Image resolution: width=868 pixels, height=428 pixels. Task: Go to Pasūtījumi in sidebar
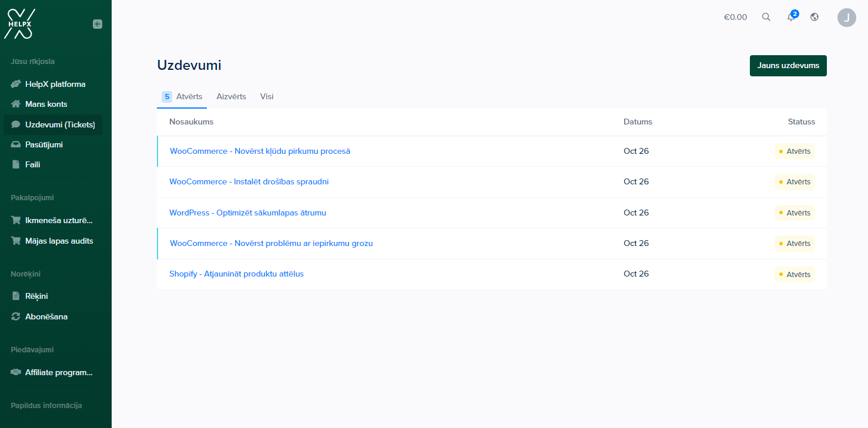tap(44, 145)
